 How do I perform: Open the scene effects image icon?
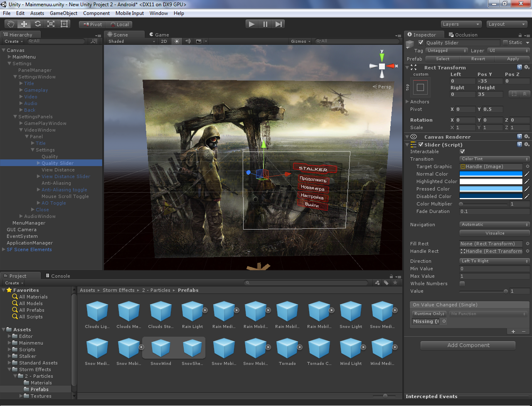[199, 41]
